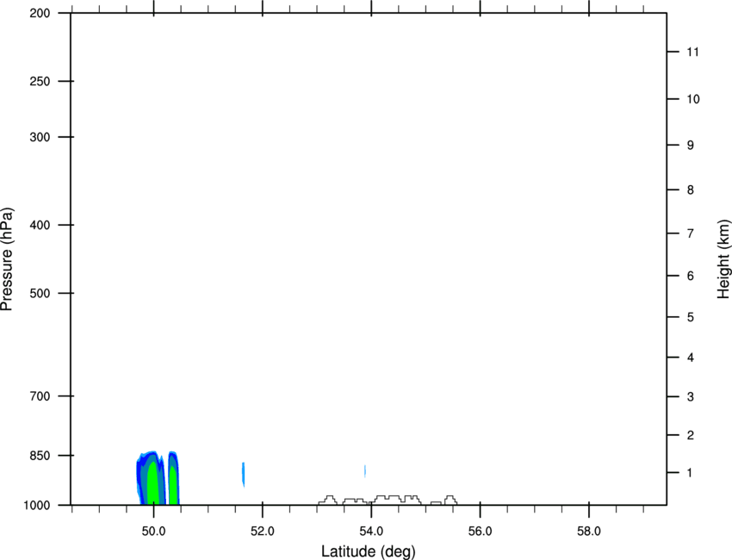Click the 5 km height label

(691, 317)
